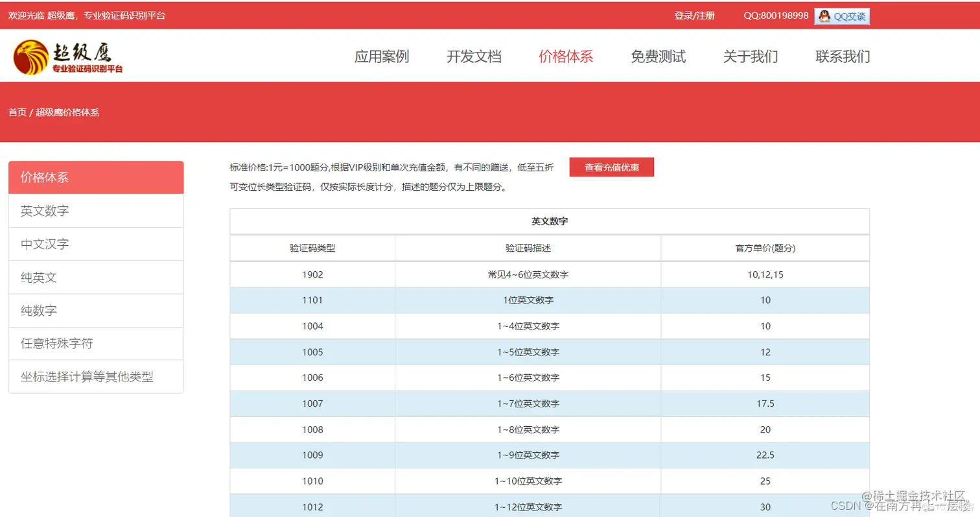Click the 1~4位英文数字 description cell
980x517 pixels.
click(528, 326)
